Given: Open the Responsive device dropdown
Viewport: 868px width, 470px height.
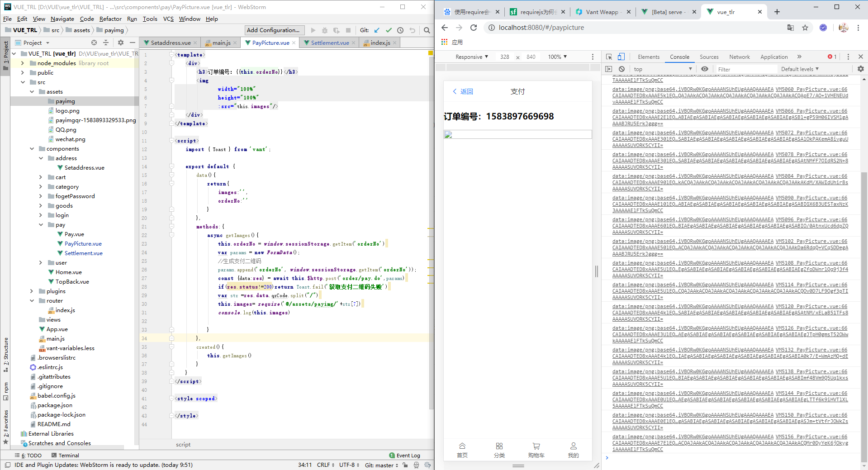Looking at the screenshot, I should click(472, 57).
